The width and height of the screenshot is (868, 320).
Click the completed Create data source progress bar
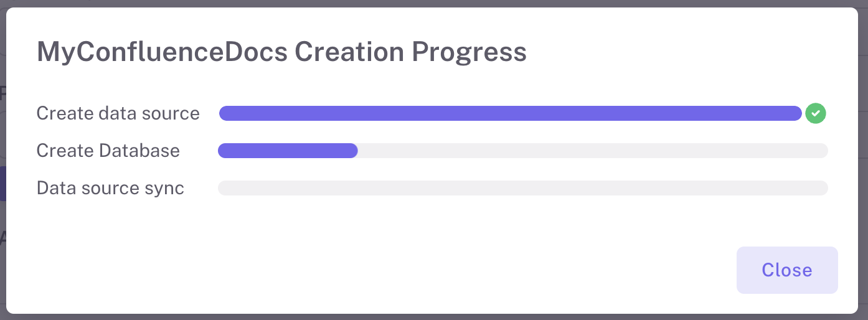(x=511, y=113)
